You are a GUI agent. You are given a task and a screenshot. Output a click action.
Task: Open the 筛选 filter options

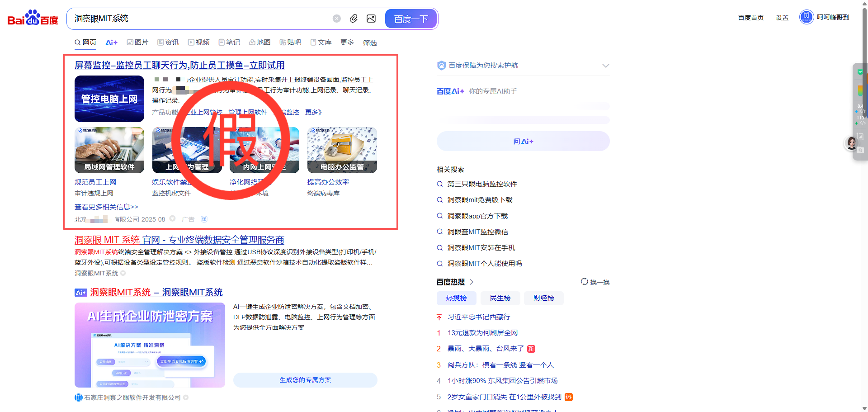coord(370,43)
